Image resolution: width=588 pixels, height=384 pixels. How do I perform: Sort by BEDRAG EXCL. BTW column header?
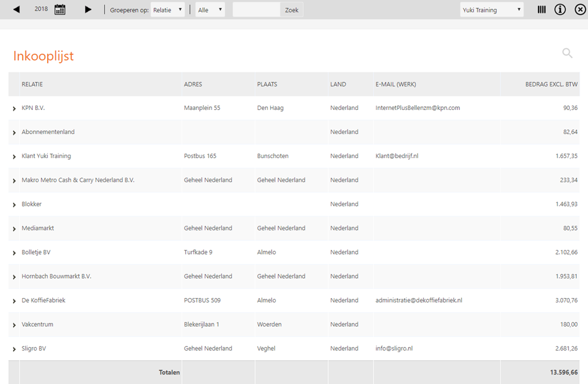point(552,84)
